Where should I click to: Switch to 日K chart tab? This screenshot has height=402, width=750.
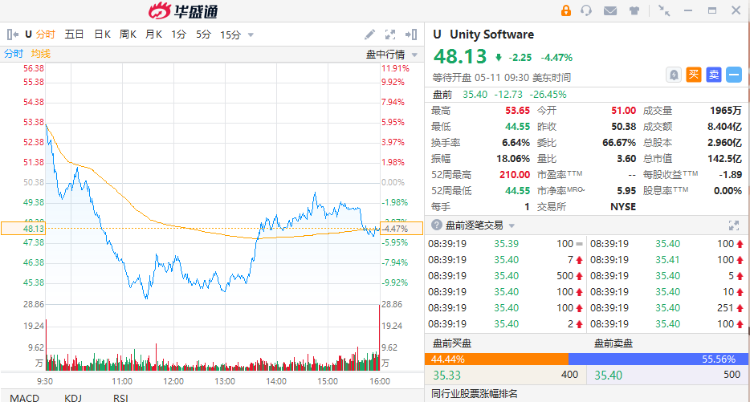102,34
